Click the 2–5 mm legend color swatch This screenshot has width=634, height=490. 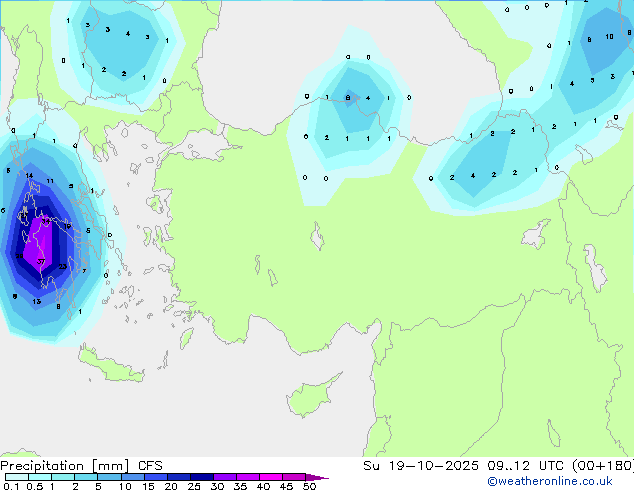click(x=86, y=477)
